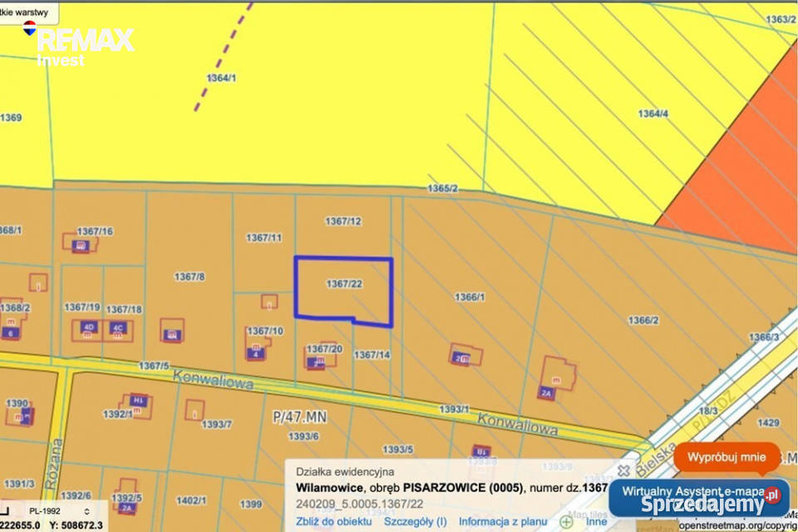Image resolution: width=798 pixels, height=532 pixels.
Task: Click the RE/MAX balloon logo icon
Action: (x=30, y=28)
